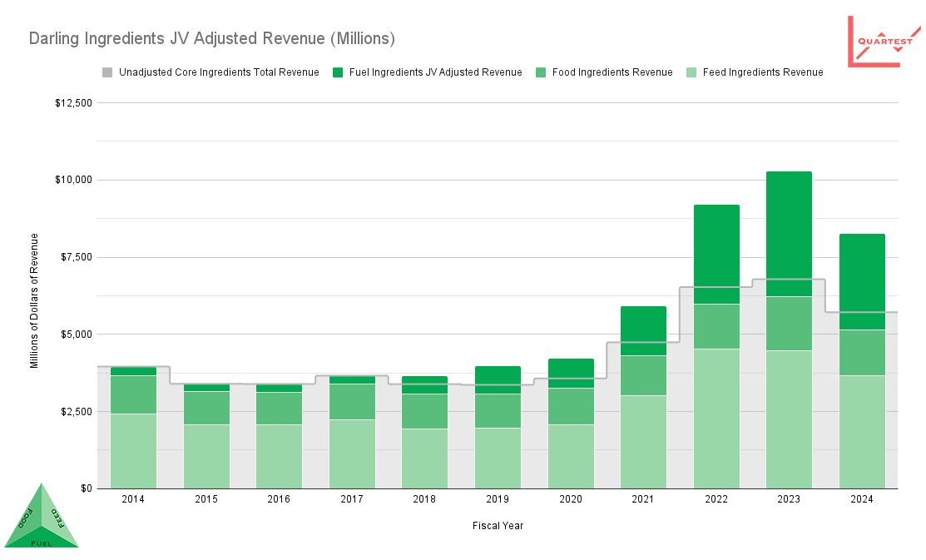This screenshot has width=926, height=560.
Task: Click the 2018 Food Ingredients bar segment
Action: click(424, 411)
